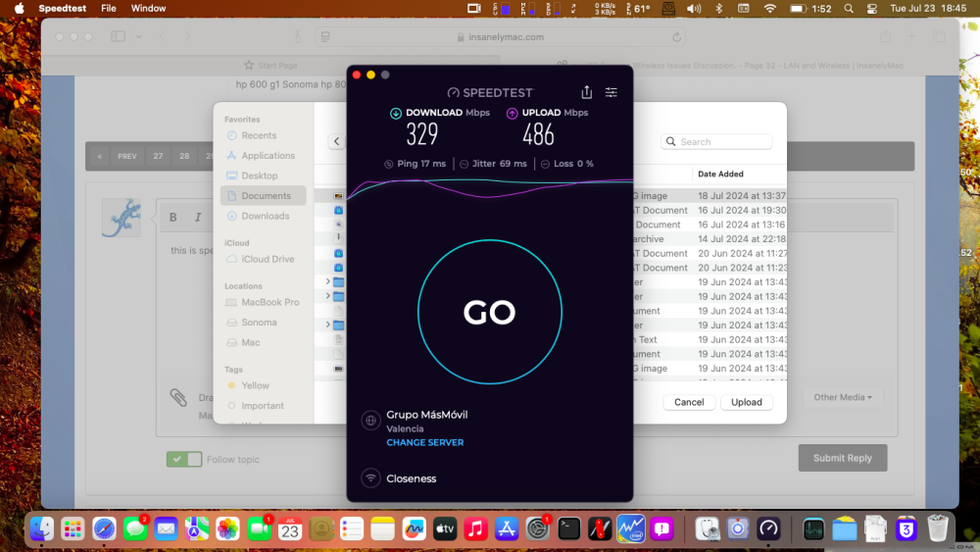This screenshot has height=552, width=980.
Task: Open the Music app from the Dock
Action: tap(475, 528)
